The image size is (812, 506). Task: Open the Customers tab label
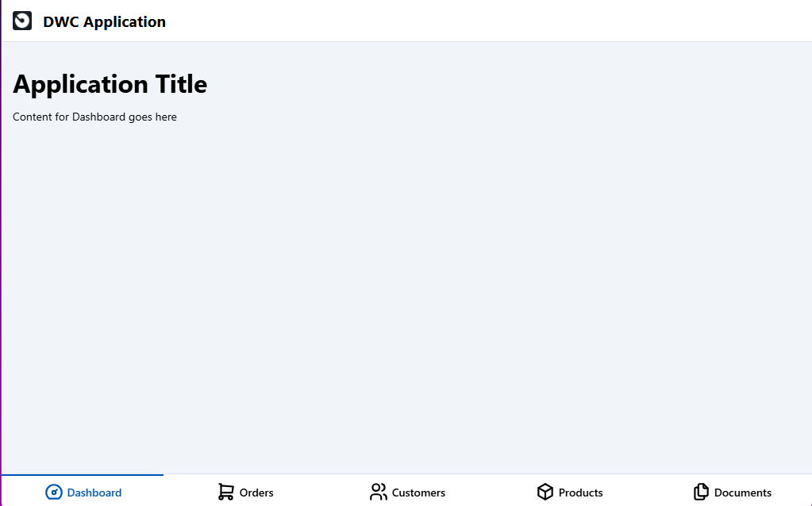click(x=418, y=493)
